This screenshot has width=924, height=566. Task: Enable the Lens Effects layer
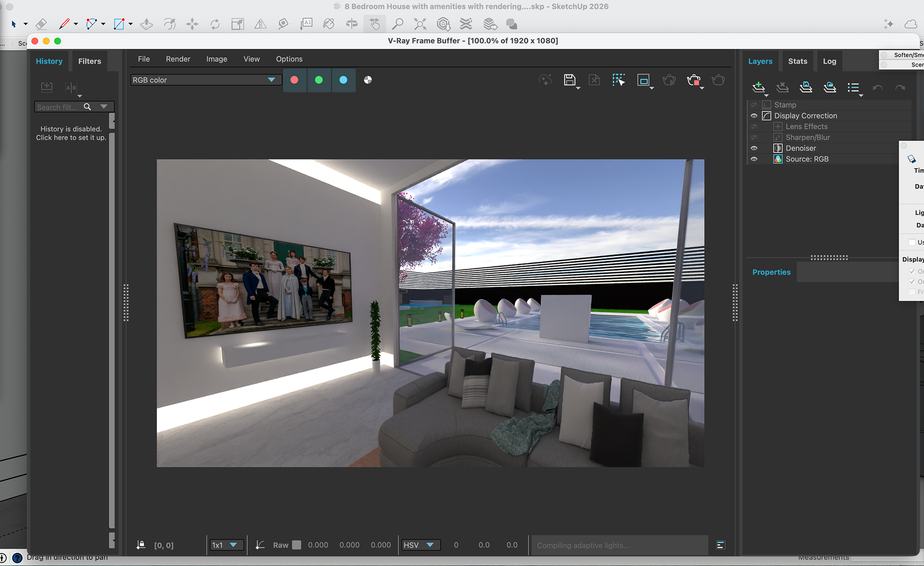pos(754,126)
